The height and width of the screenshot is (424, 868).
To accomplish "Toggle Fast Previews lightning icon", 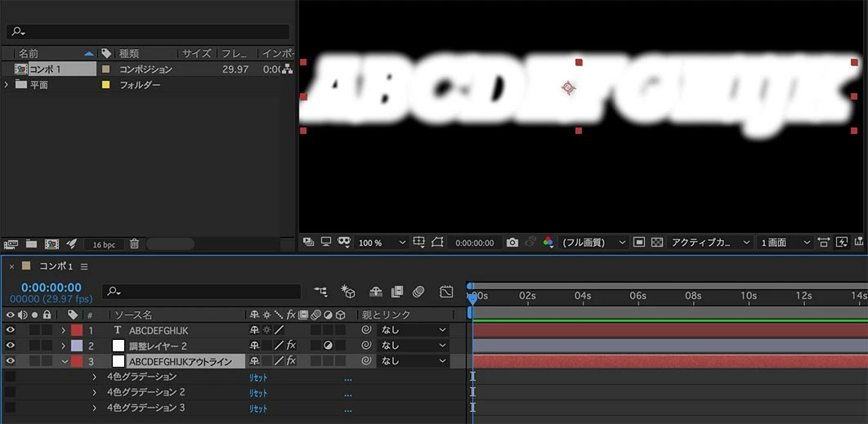I will point(841,242).
